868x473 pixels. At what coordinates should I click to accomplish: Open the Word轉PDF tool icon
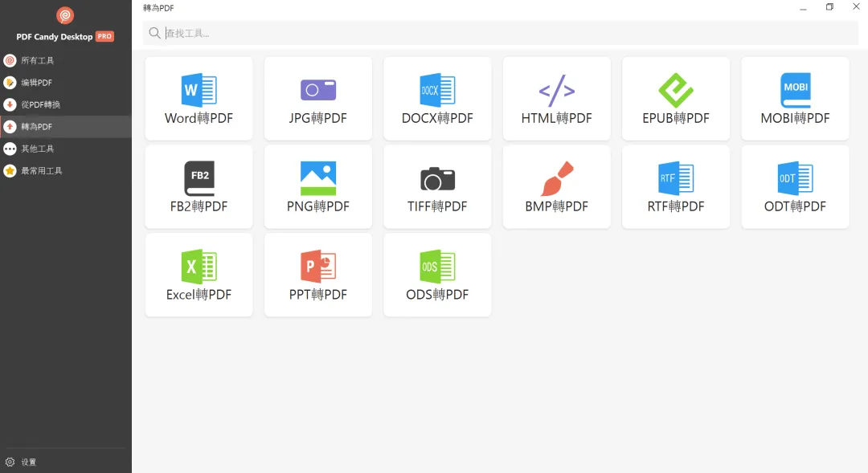click(199, 90)
